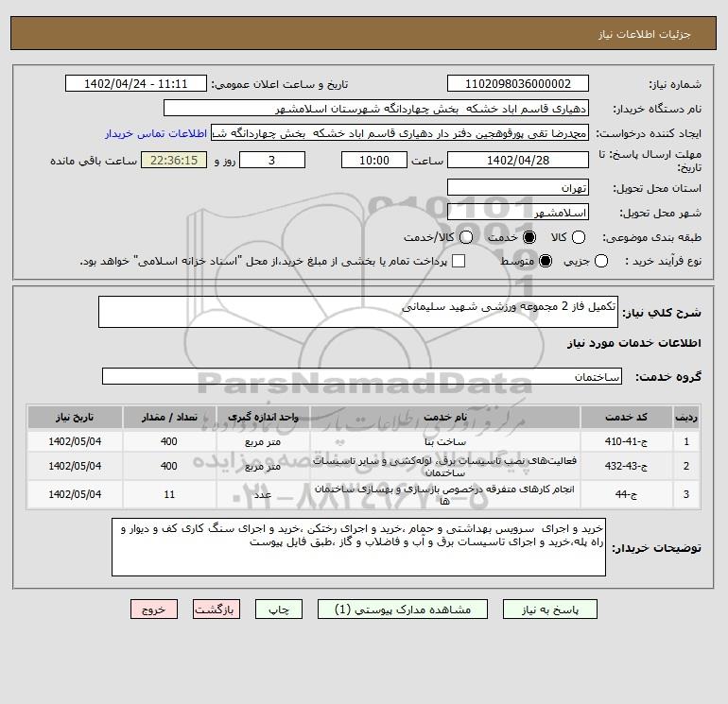This screenshot has height=704, width=728.
Task: Click the مشاهده مدارک پیوستی (1) button
Action: pyautogui.click(x=403, y=610)
